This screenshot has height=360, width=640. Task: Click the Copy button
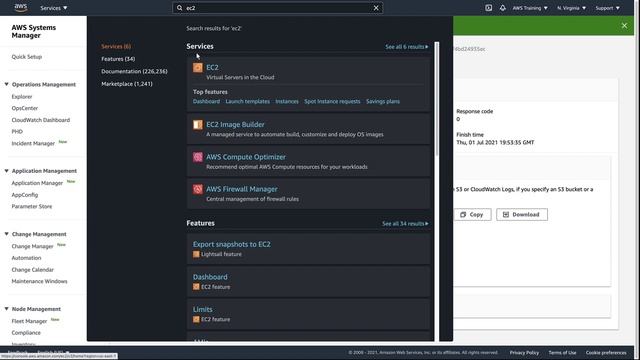472,214
